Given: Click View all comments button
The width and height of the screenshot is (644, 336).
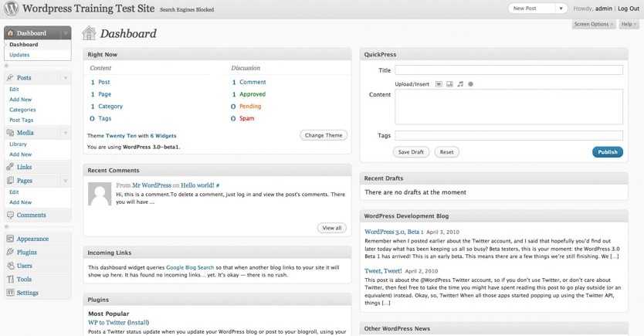Looking at the screenshot, I should (332, 228).
